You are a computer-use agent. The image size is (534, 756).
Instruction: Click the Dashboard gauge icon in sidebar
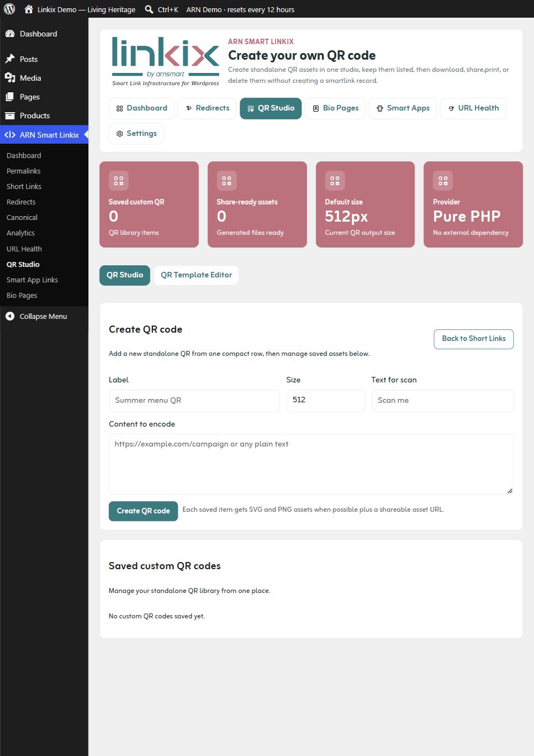(10, 34)
